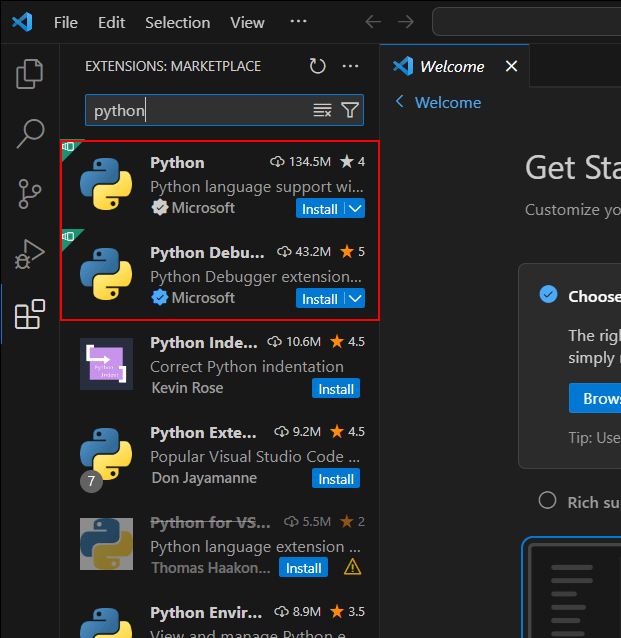Viewport: 621px width, 638px height.
Task: Click the deprecated Python for VS icon
Action: tap(106, 544)
